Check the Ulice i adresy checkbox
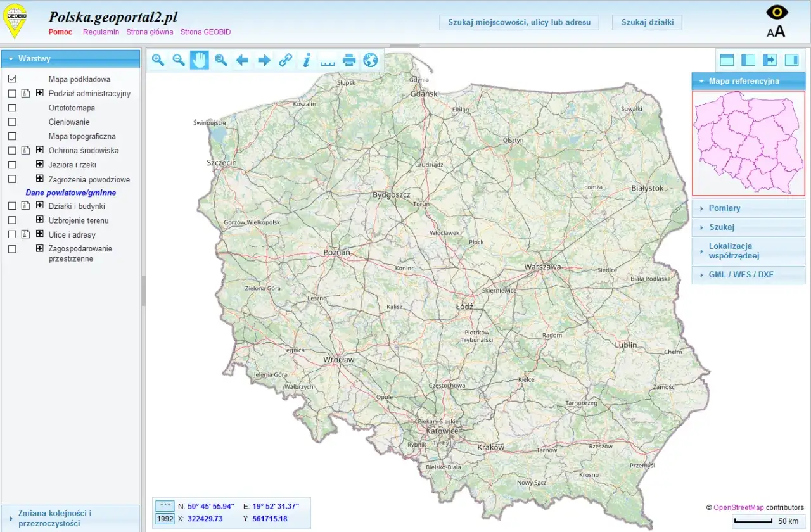 click(12, 234)
